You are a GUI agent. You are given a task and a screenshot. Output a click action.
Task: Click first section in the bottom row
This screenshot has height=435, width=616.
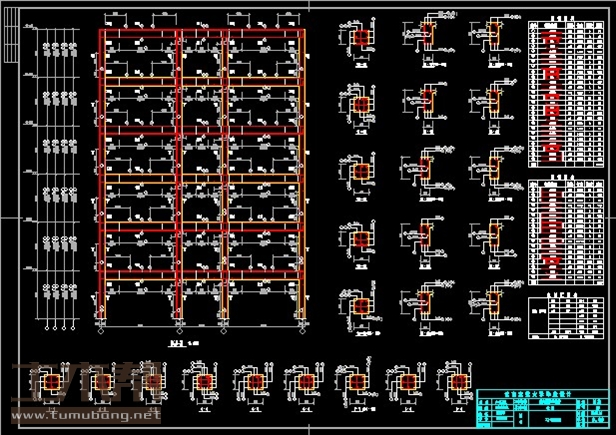point(202,382)
